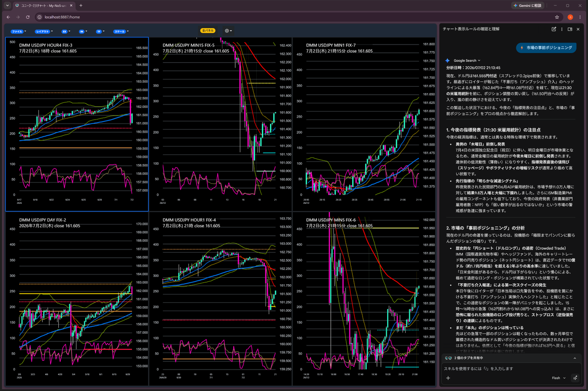Close the ユニーク・ミリチャート tab

pos(71,5)
